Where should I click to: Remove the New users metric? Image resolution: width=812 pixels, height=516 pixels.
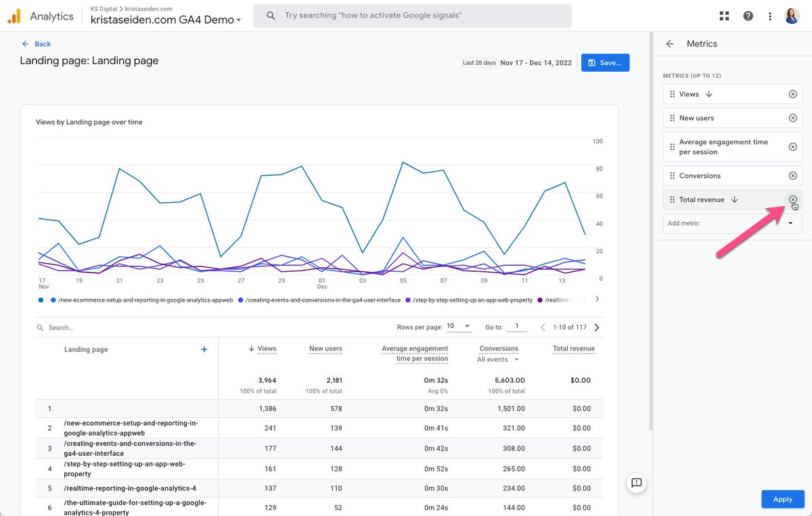click(792, 118)
